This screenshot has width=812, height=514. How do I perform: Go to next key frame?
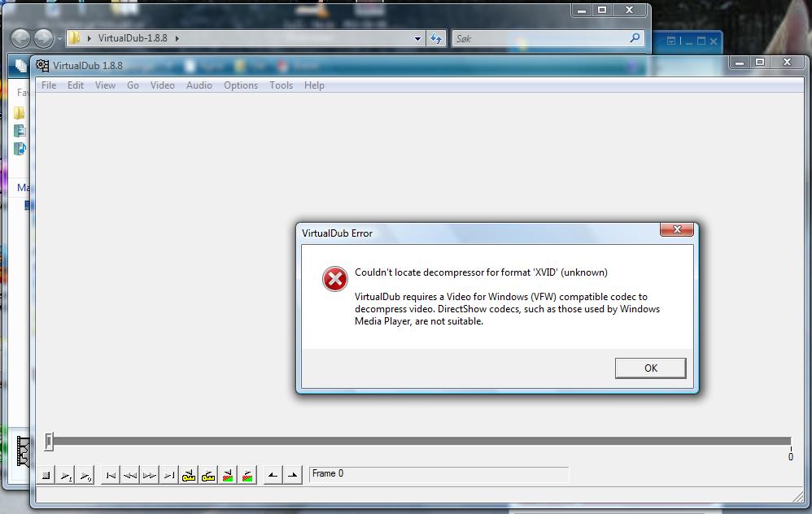[209, 475]
